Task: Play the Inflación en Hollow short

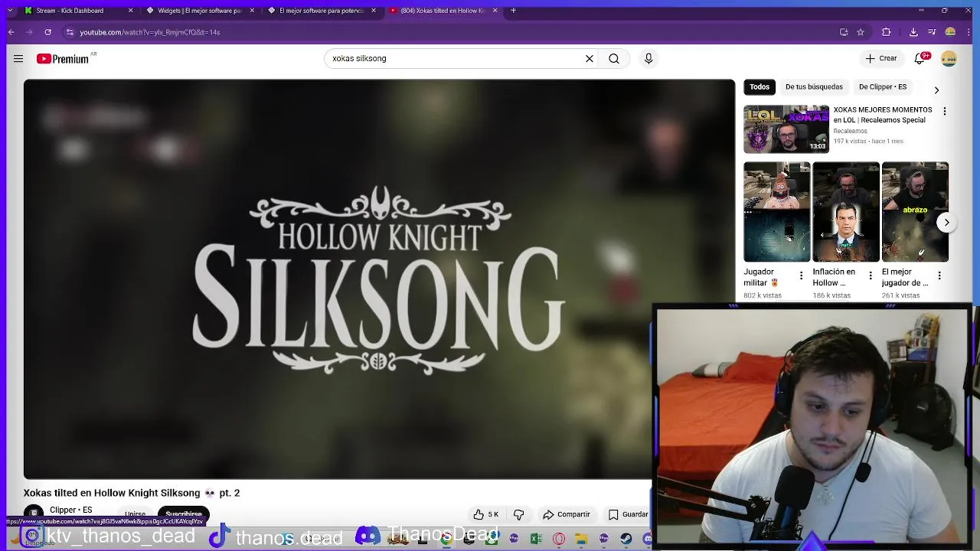Action: [x=846, y=212]
